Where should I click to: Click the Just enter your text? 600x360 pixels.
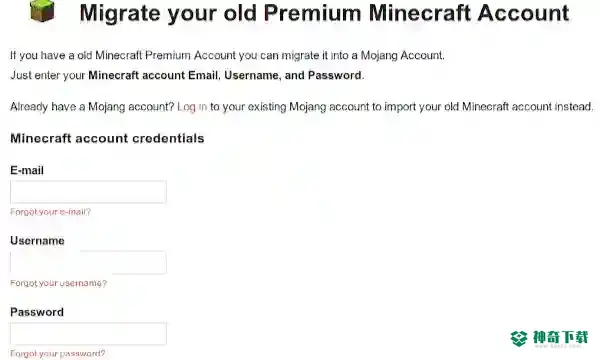(x=47, y=75)
